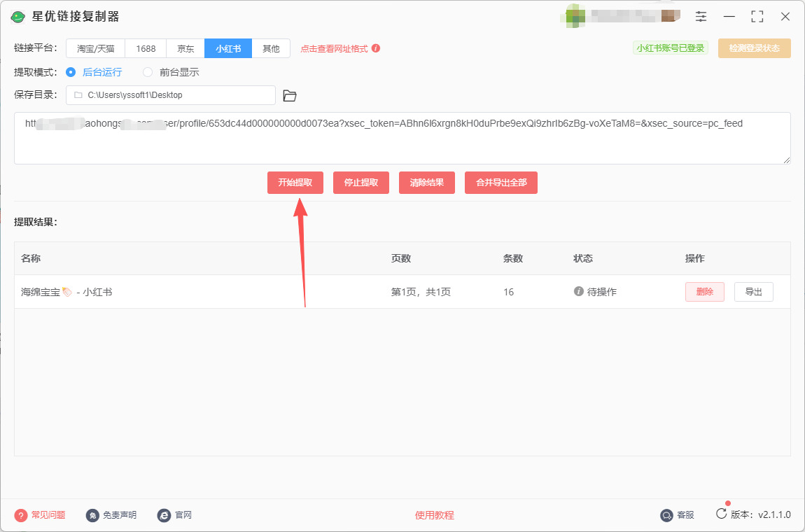Click 官网 label
This screenshot has width=805, height=532.
pos(183,515)
